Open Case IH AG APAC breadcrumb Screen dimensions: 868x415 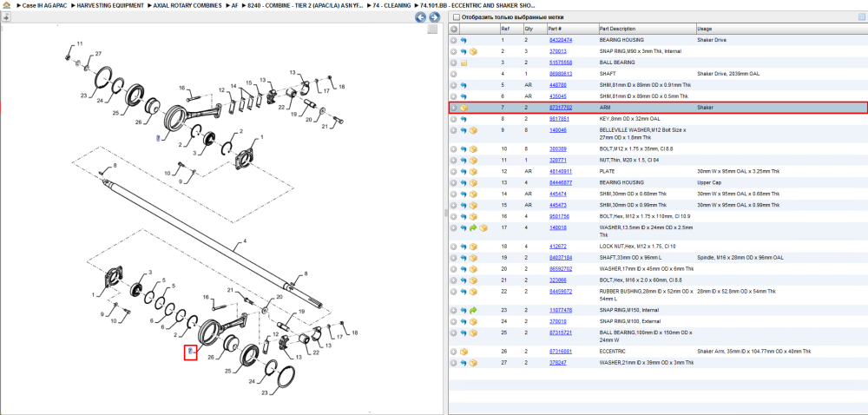click(x=43, y=5)
